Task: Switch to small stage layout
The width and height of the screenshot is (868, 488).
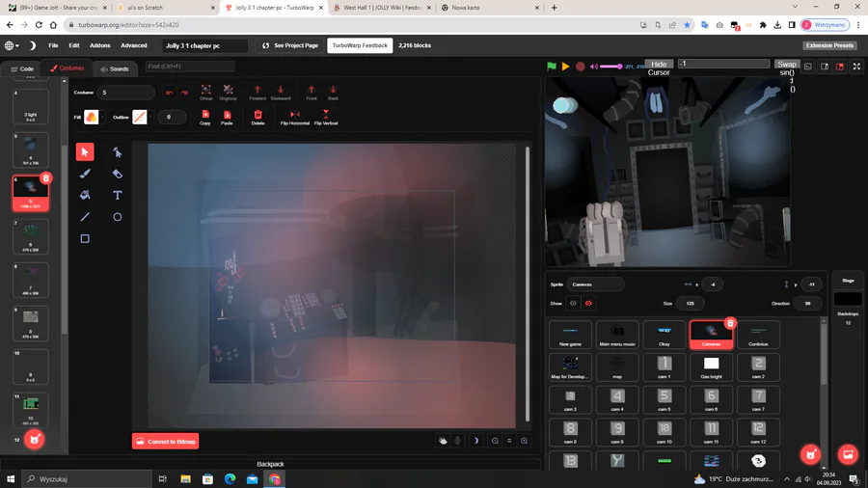Action: point(825,67)
